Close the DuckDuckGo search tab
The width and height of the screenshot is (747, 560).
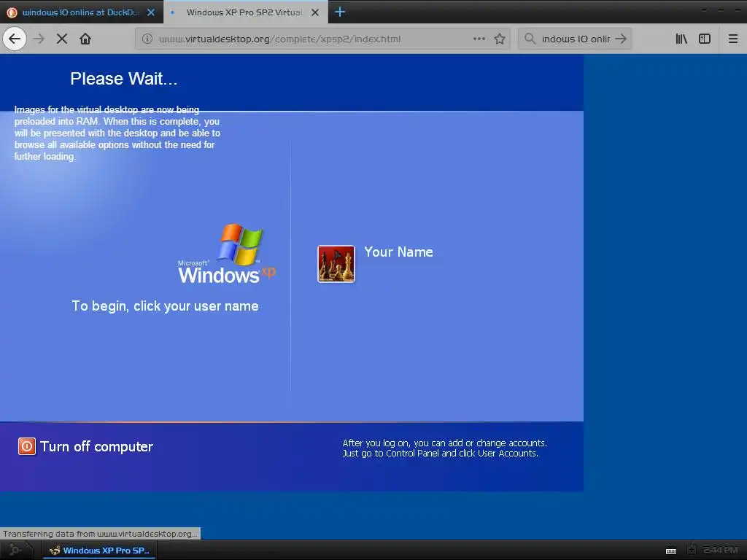(151, 12)
